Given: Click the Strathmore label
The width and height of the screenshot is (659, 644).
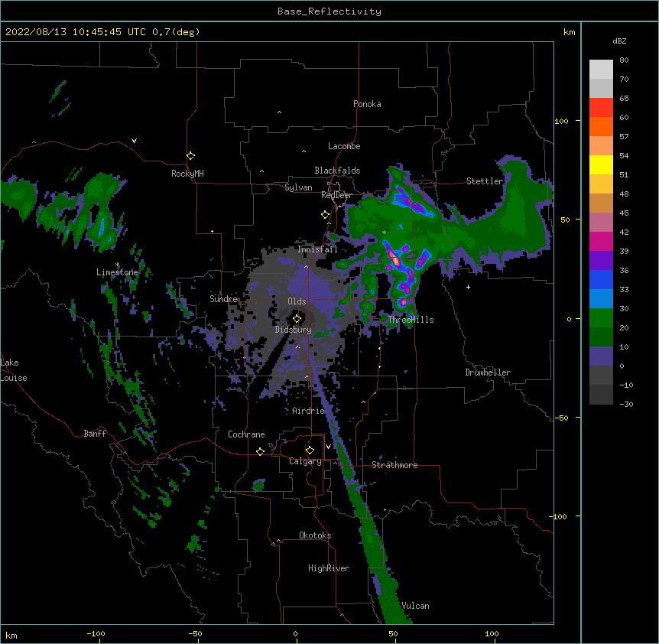Looking at the screenshot, I should click(x=394, y=465).
